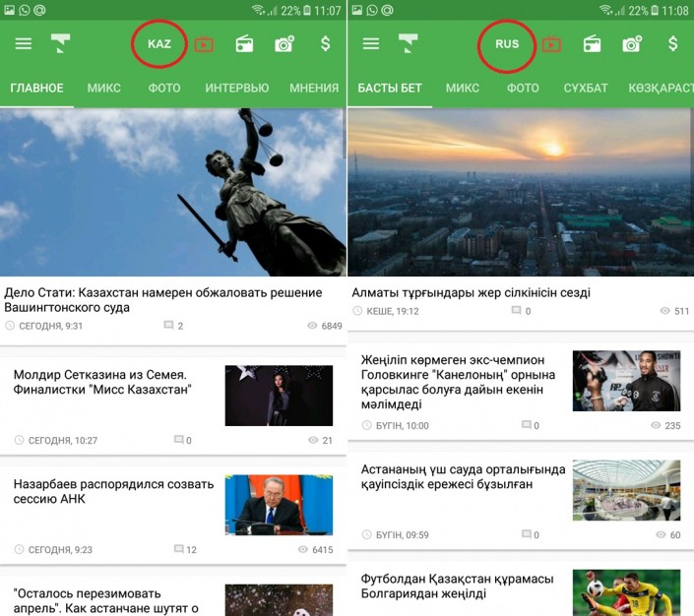
Task: Open camera icon on left screen
Action: (x=284, y=44)
